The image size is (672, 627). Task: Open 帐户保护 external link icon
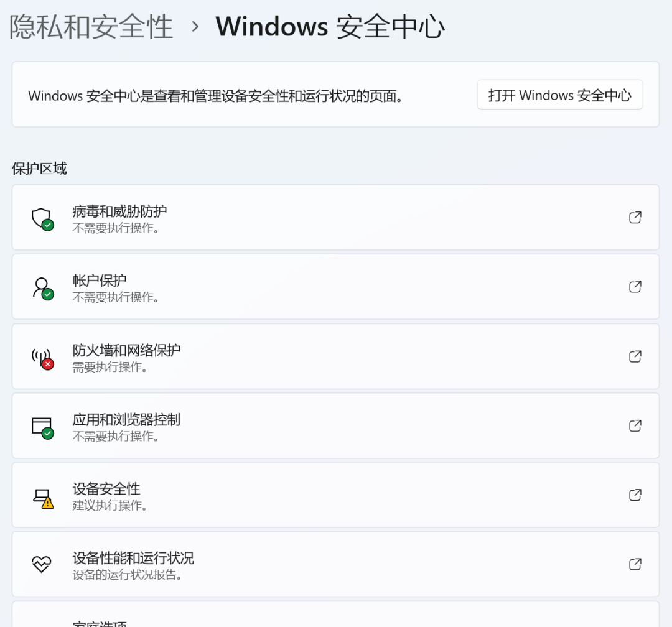pyautogui.click(x=635, y=287)
